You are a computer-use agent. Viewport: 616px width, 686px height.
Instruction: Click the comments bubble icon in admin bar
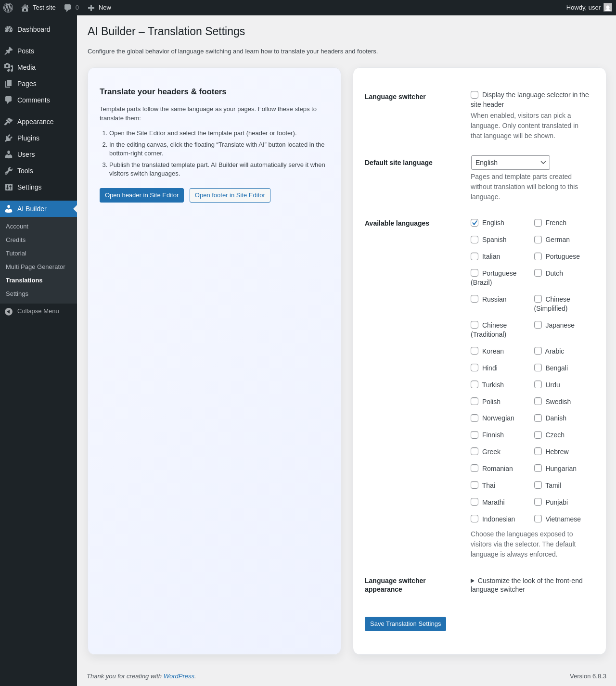point(68,8)
